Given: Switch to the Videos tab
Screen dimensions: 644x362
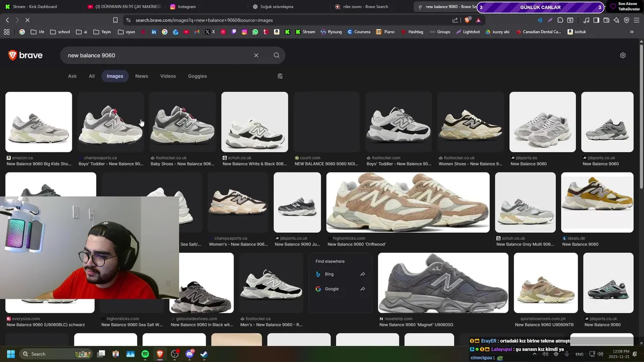Looking at the screenshot, I should [168, 76].
